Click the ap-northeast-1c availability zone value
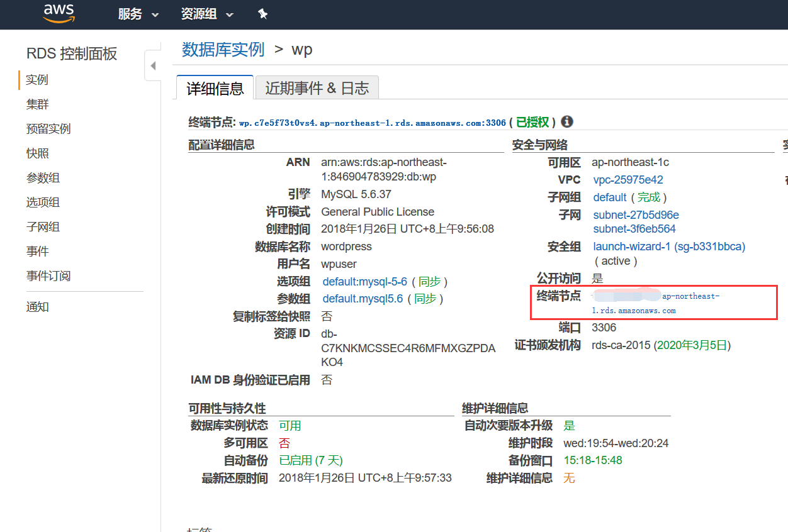This screenshot has height=532, width=788. pos(631,162)
